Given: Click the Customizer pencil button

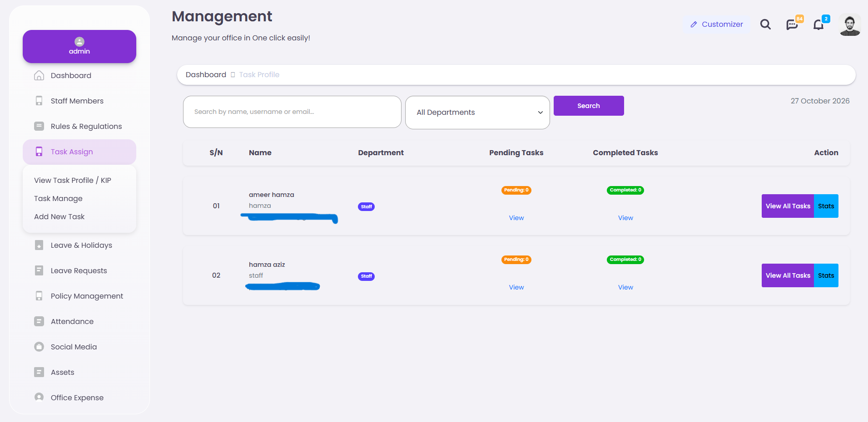Looking at the screenshot, I should coord(717,24).
